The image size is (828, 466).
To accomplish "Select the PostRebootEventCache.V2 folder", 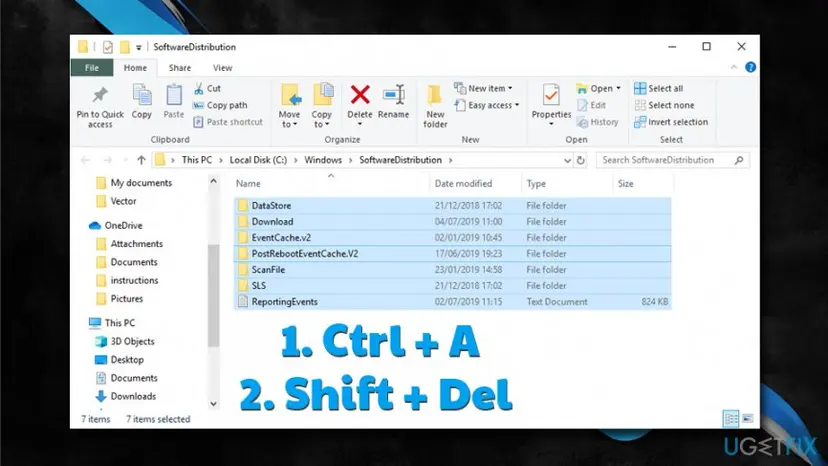I will (x=453, y=254).
